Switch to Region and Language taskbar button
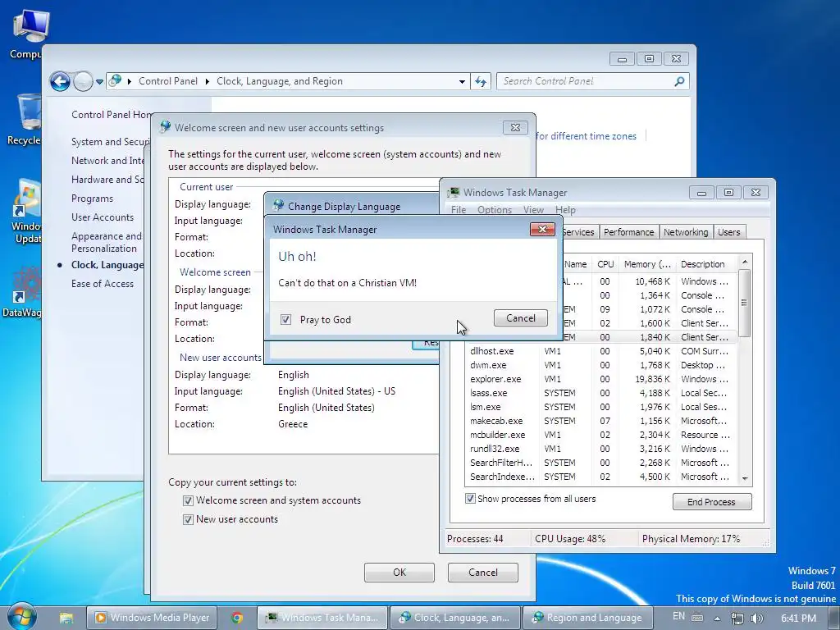The width and height of the screenshot is (840, 630). coord(587,618)
